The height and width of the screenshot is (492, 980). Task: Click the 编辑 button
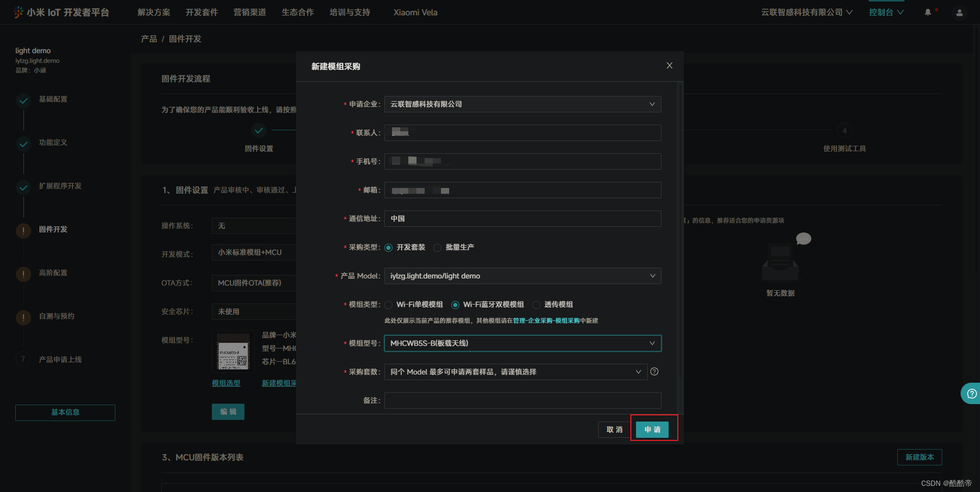tap(228, 412)
